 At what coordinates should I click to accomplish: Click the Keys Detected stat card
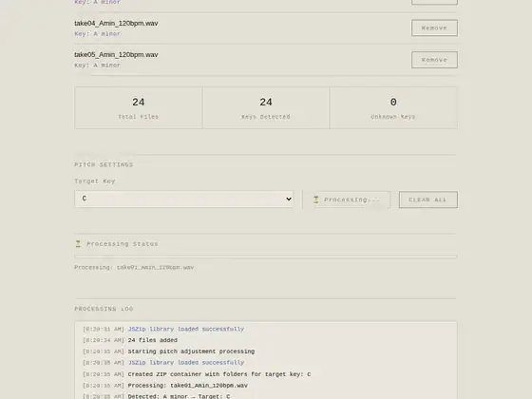click(266, 108)
